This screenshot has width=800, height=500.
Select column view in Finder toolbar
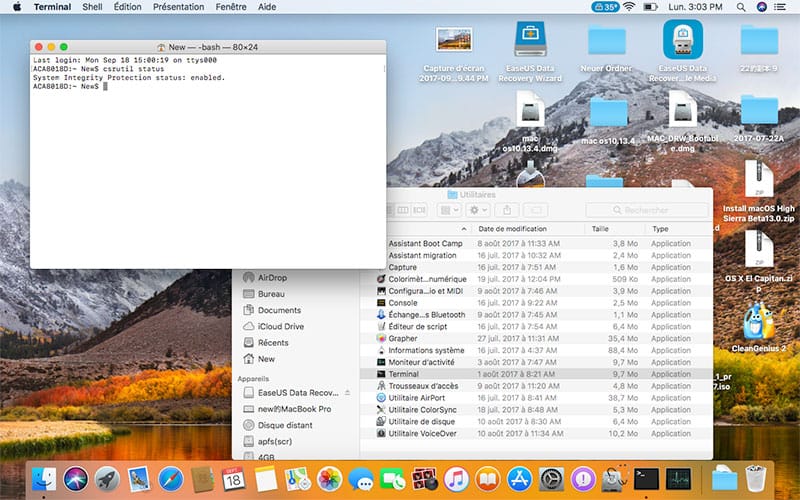(x=403, y=210)
